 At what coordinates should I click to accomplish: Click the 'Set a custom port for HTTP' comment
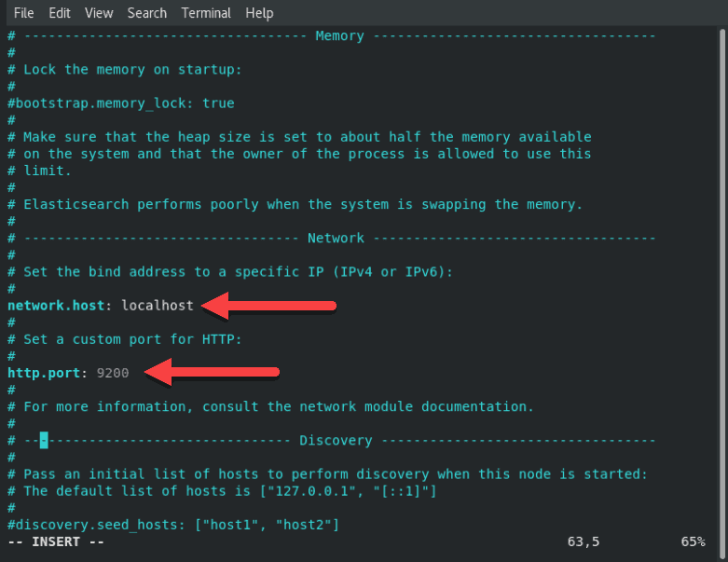124,339
